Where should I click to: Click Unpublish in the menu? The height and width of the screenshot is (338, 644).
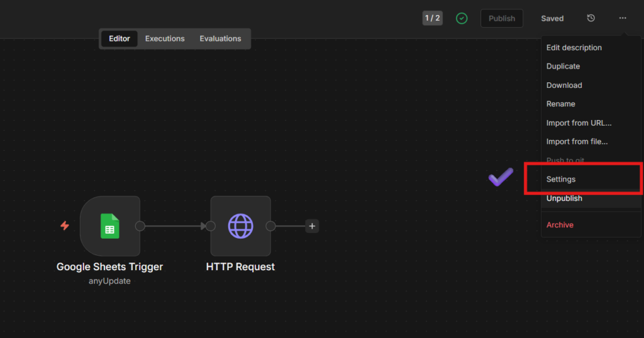(x=564, y=199)
